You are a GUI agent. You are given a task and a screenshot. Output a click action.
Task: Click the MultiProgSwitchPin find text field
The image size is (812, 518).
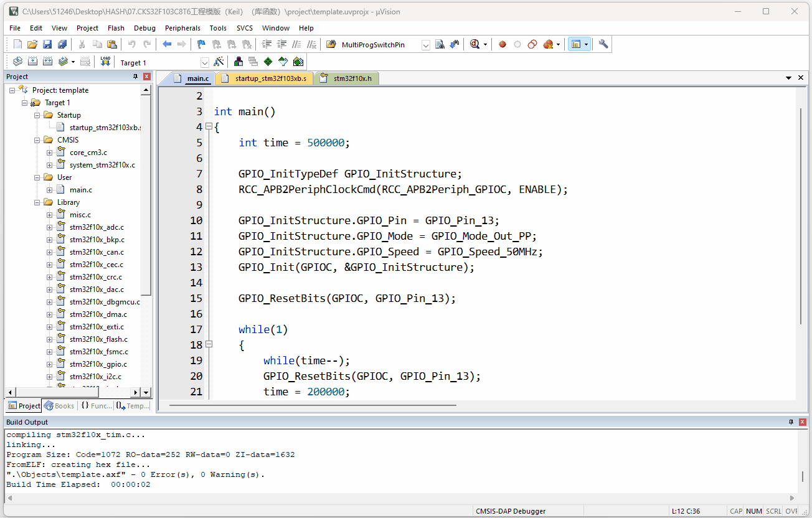click(380, 45)
